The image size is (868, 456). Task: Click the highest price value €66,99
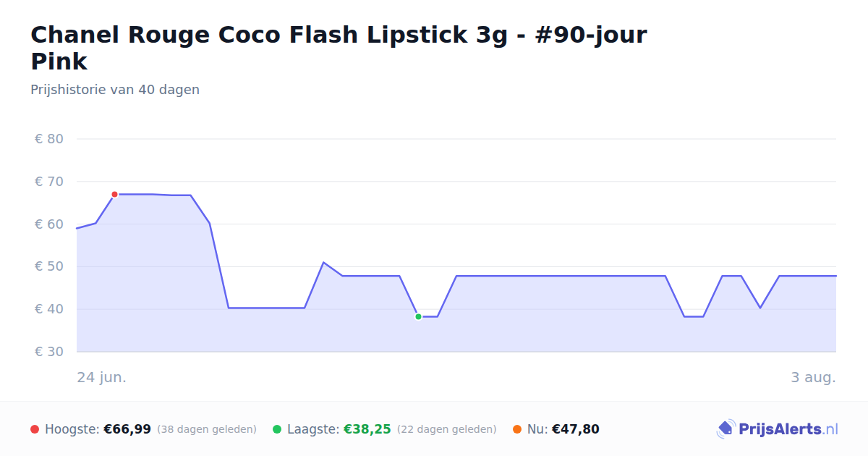[x=127, y=429]
